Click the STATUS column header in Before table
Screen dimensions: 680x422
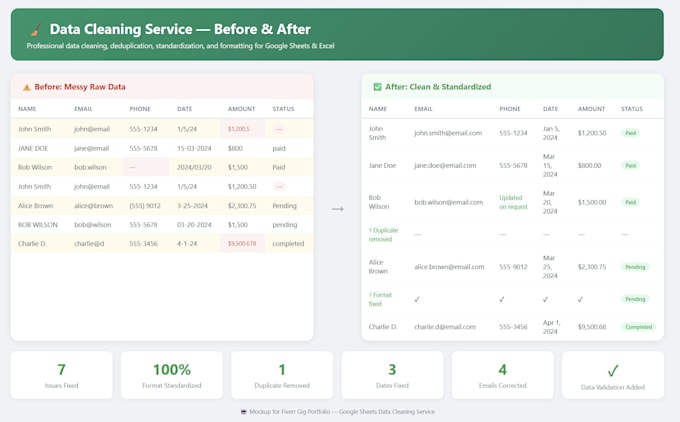[x=283, y=109]
